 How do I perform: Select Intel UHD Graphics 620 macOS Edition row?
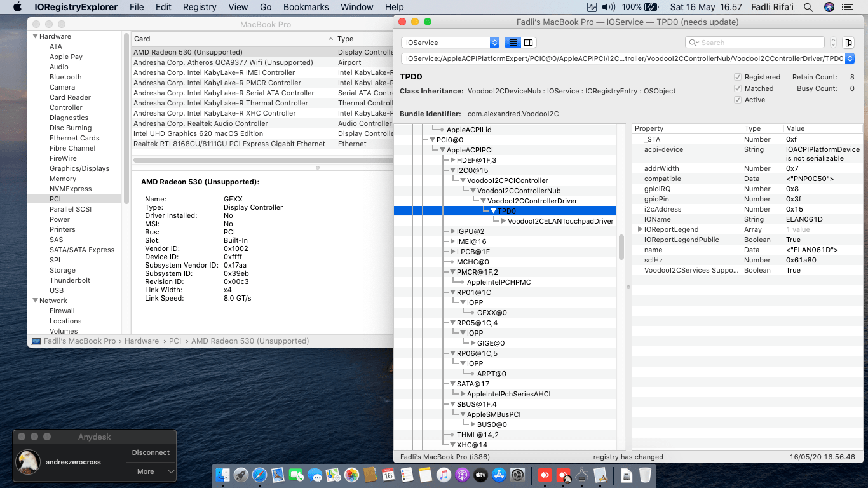pyautogui.click(x=262, y=133)
